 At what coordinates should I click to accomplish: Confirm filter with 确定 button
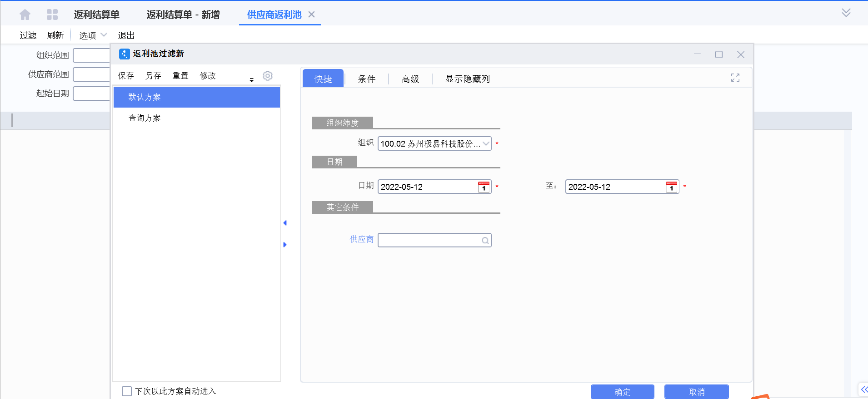pos(623,392)
